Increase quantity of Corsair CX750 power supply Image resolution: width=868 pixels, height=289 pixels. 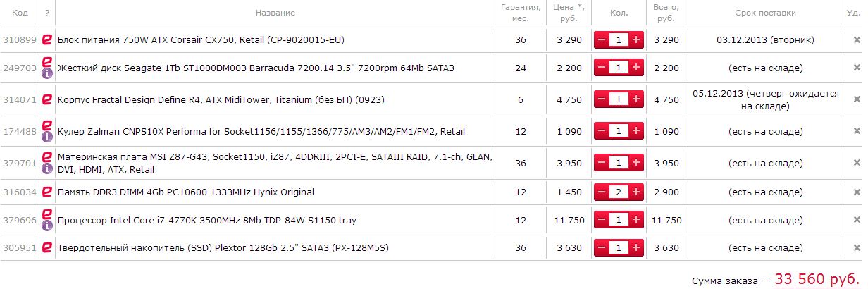636,40
